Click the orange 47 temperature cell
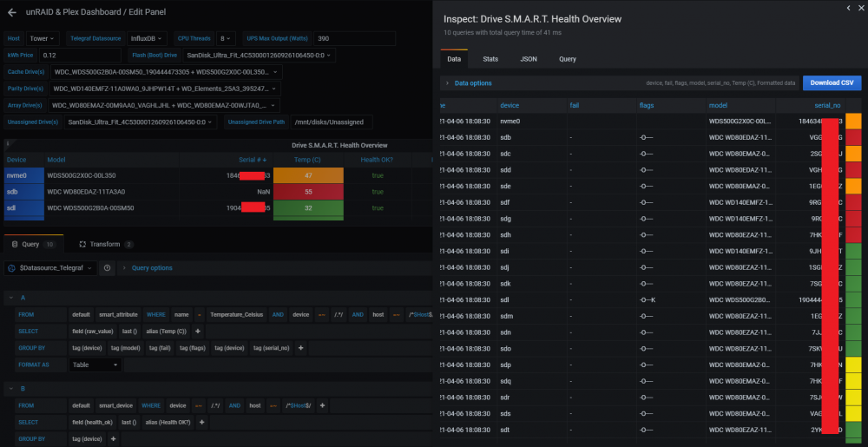868x447 pixels. click(x=308, y=175)
